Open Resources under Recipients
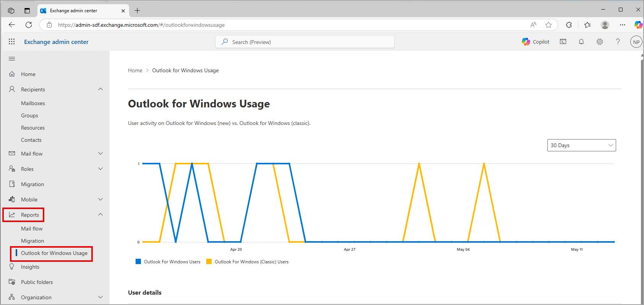Image resolution: width=644 pixels, height=305 pixels. tap(33, 128)
